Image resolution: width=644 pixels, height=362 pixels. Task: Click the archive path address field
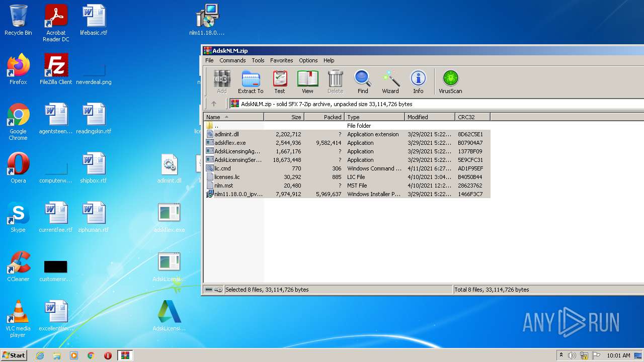tap(437, 104)
